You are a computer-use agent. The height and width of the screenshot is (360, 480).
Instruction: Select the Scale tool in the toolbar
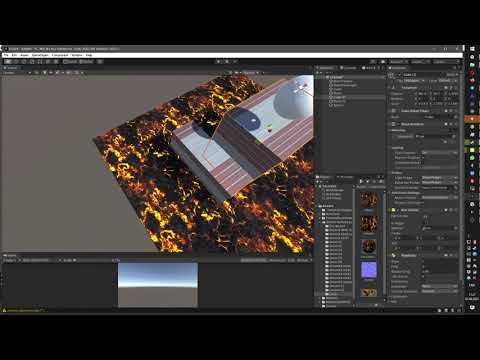coord(32,62)
